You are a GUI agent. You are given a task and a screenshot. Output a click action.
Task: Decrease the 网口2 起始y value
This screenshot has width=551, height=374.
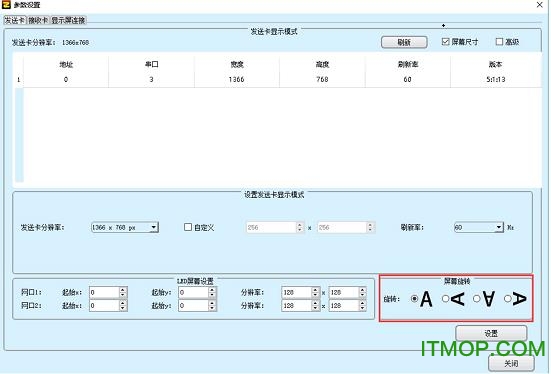click(x=212, y=308)
